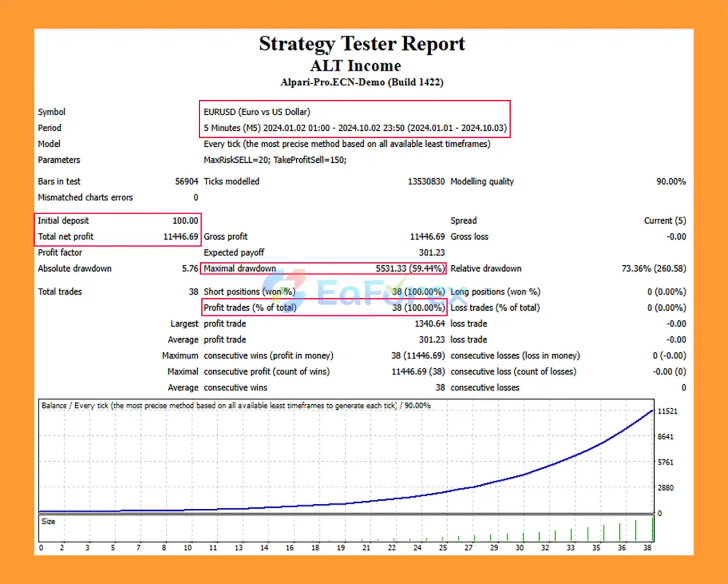Click the Largest profit trade value 1340.64
This screenshot has width=728, height=584.
[429, 323]
